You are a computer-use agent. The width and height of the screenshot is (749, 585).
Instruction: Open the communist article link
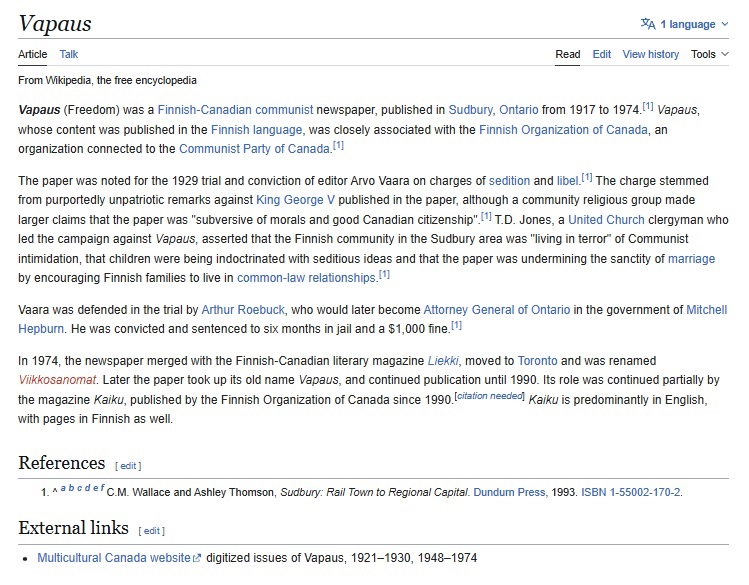point(284,110)
